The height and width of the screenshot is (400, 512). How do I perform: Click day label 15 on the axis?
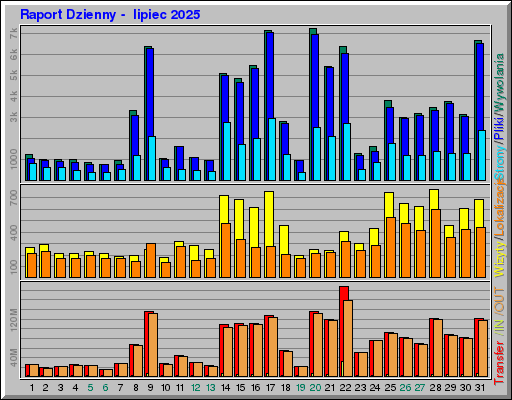coord(240,388)
